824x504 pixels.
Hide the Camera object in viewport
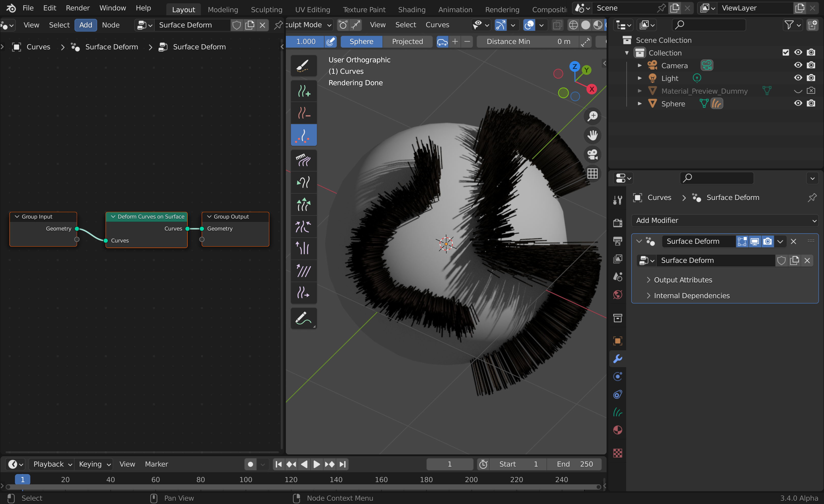point(798,65)
